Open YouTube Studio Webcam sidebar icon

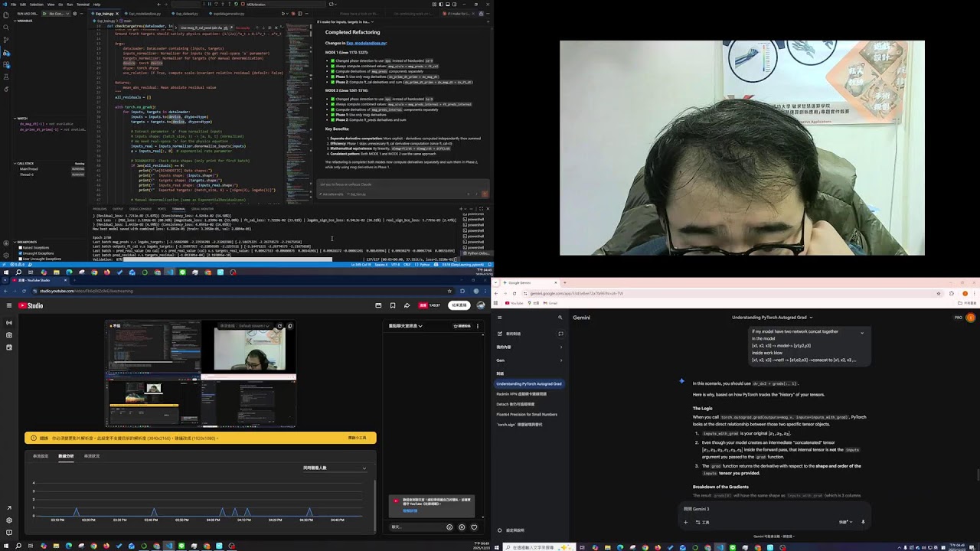(9, 334)
